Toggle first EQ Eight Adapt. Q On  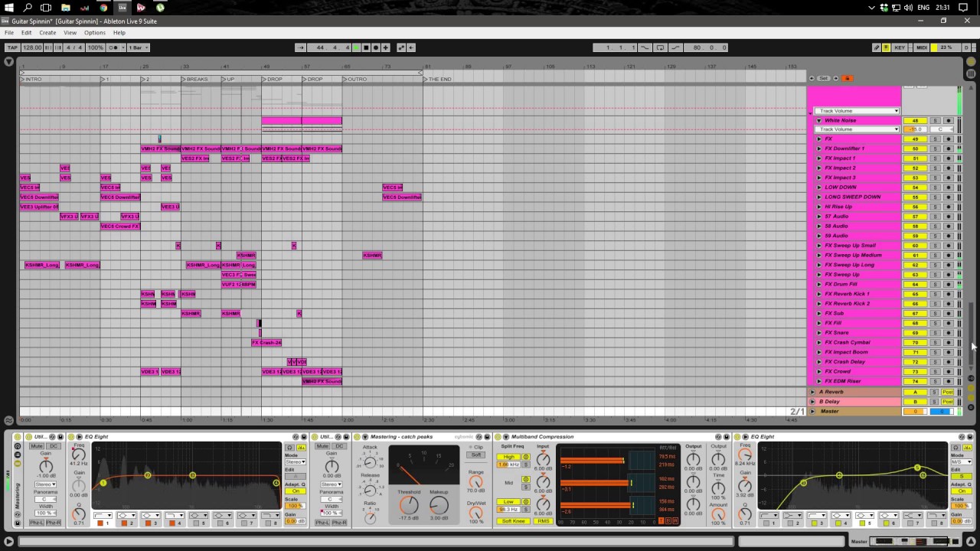pos(296,491)
